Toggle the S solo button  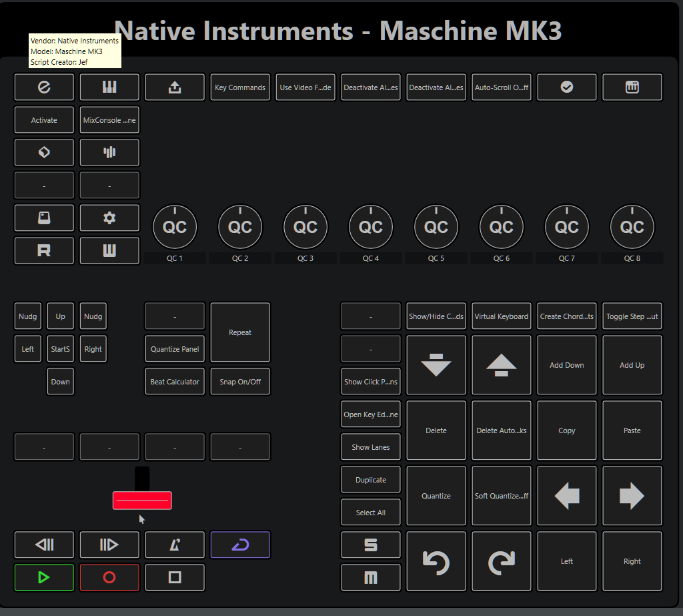371,545
